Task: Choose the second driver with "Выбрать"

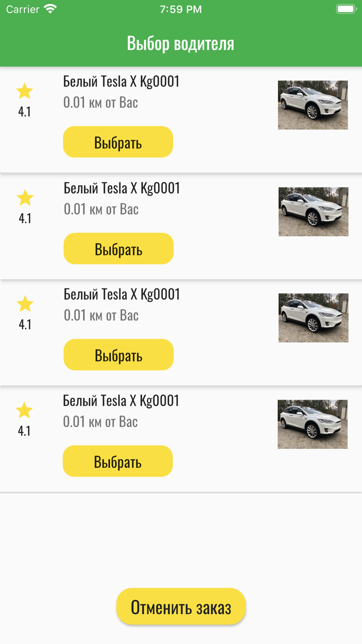Action: click(118, 249)
